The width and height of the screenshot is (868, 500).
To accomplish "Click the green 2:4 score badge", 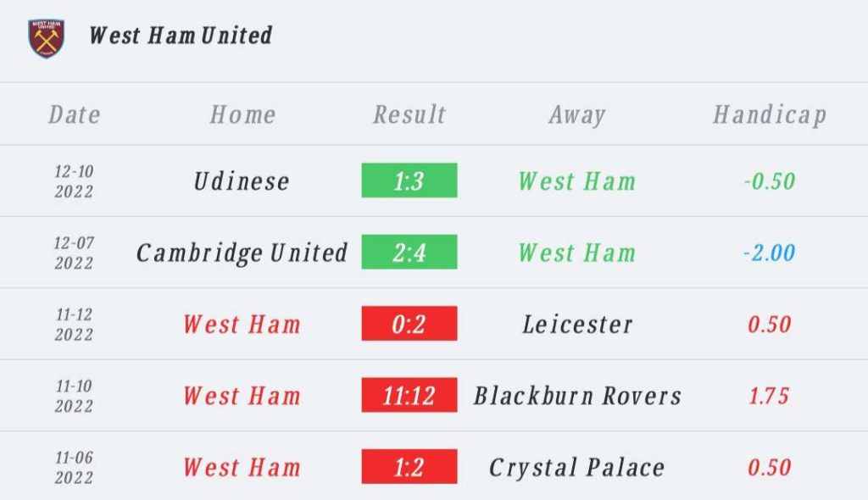I will tap(409, 253).
